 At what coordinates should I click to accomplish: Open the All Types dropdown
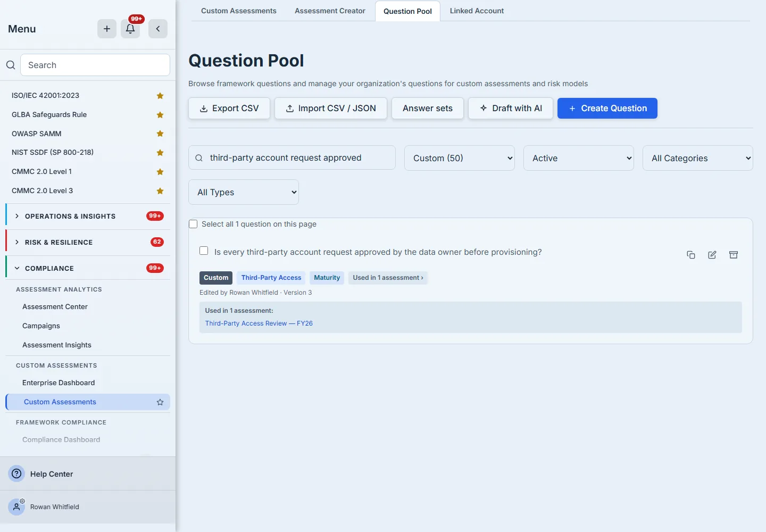(244, 192)
